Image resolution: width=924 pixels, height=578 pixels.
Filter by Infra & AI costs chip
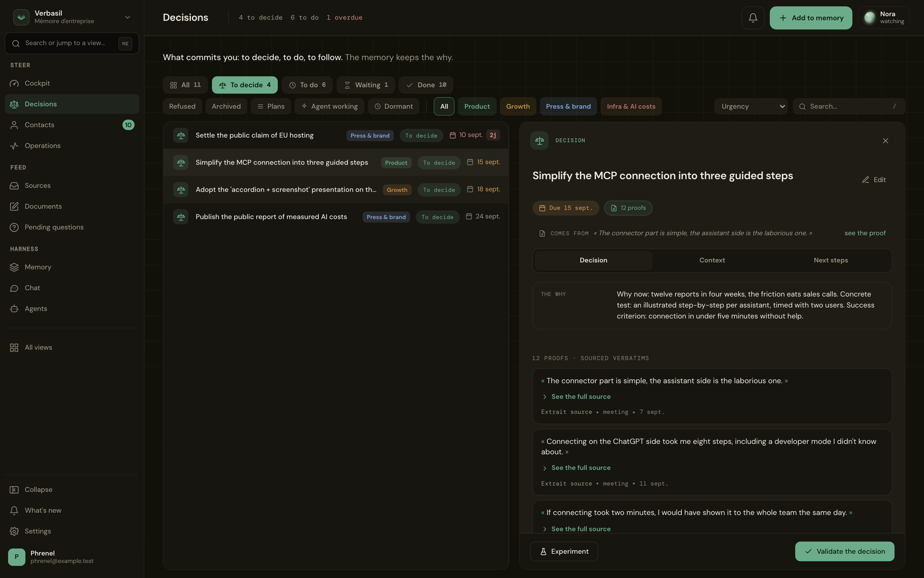631,106
